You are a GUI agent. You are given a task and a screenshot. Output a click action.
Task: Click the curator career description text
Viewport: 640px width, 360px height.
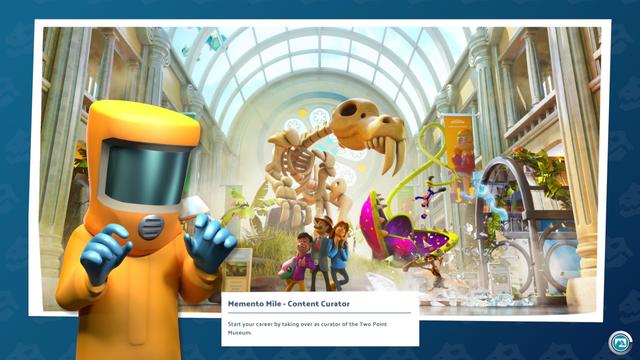click(307, 328)
